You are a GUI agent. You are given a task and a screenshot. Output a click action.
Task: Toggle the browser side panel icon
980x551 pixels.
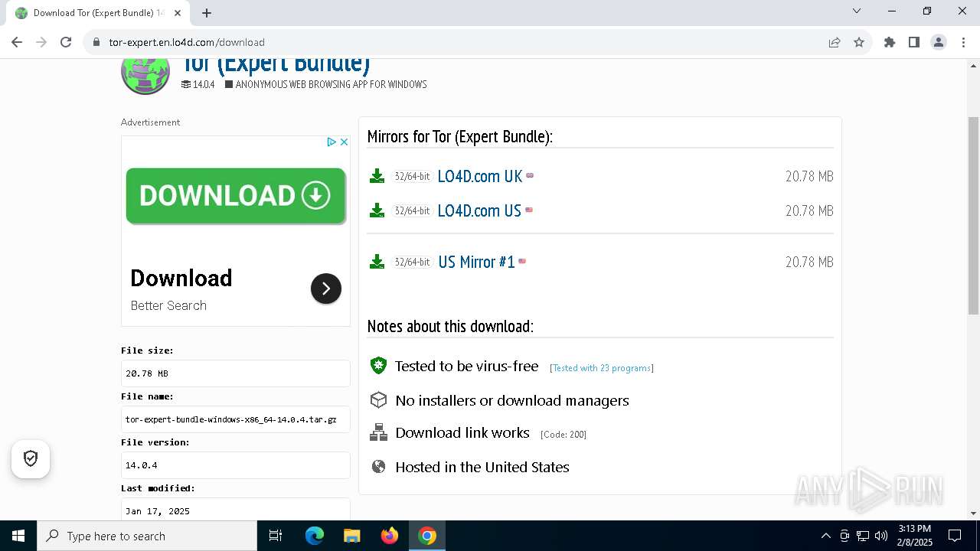point(914,42)
